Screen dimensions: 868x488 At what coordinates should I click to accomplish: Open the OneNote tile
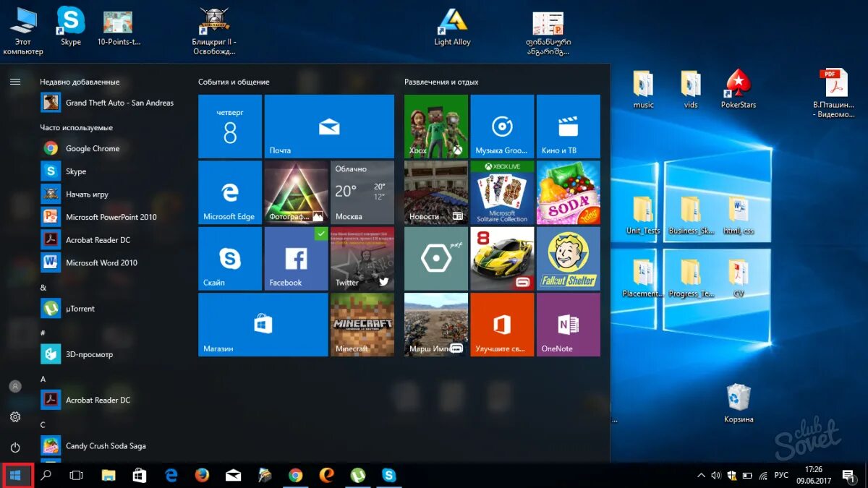[569, 325]
